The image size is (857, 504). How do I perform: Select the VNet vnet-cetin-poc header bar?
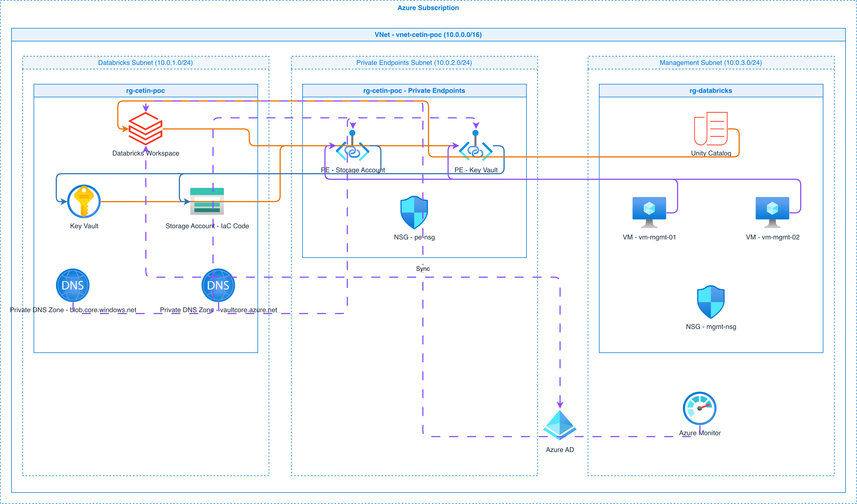(428, 35)
